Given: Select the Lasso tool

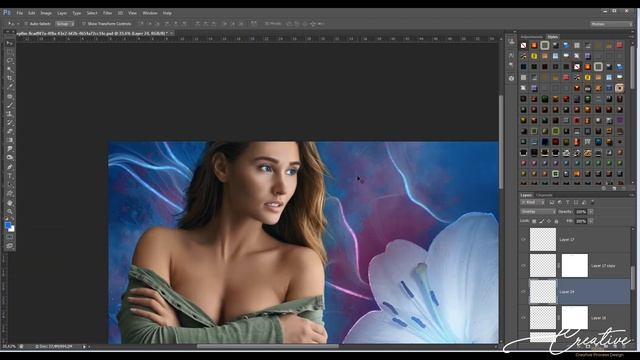Looking at the screenshot, I should (x=9, y=61).
